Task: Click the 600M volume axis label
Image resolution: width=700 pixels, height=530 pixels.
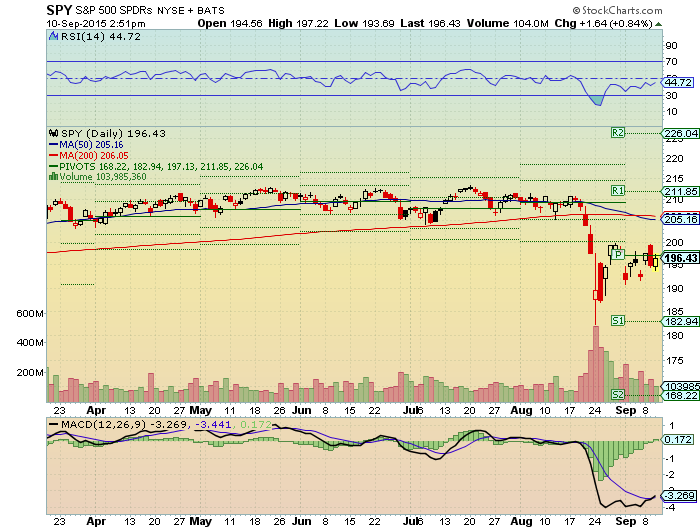Action: click(30, 313)
